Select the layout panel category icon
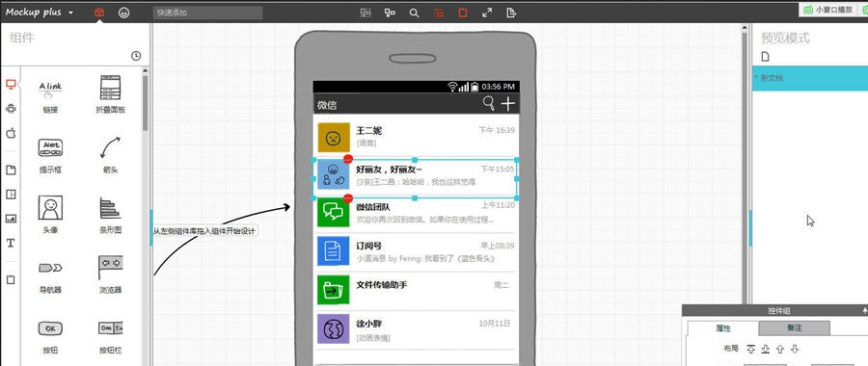 click(x=11, y=194)
